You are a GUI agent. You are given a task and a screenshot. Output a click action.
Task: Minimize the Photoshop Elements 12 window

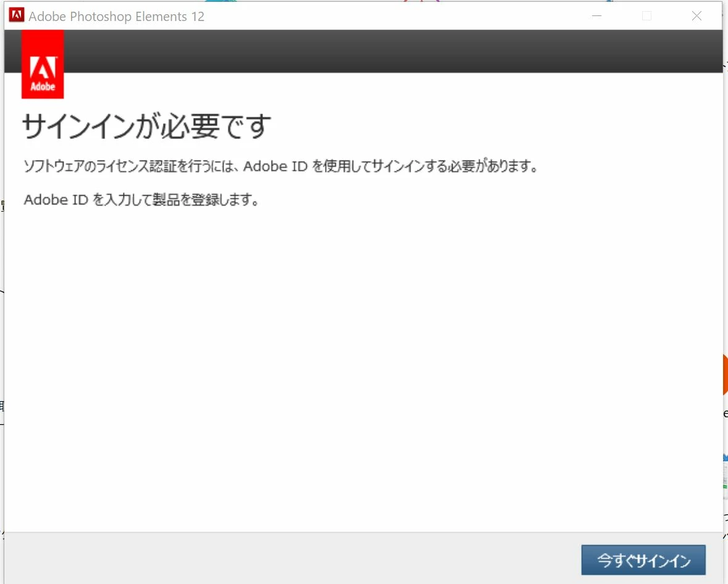point(597,16)
